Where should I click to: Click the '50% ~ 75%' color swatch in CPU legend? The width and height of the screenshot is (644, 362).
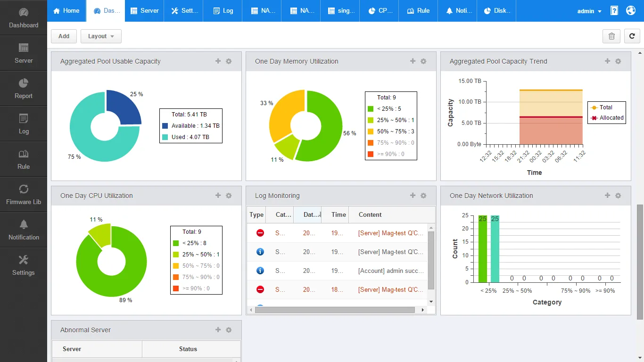tap(176, 266)
